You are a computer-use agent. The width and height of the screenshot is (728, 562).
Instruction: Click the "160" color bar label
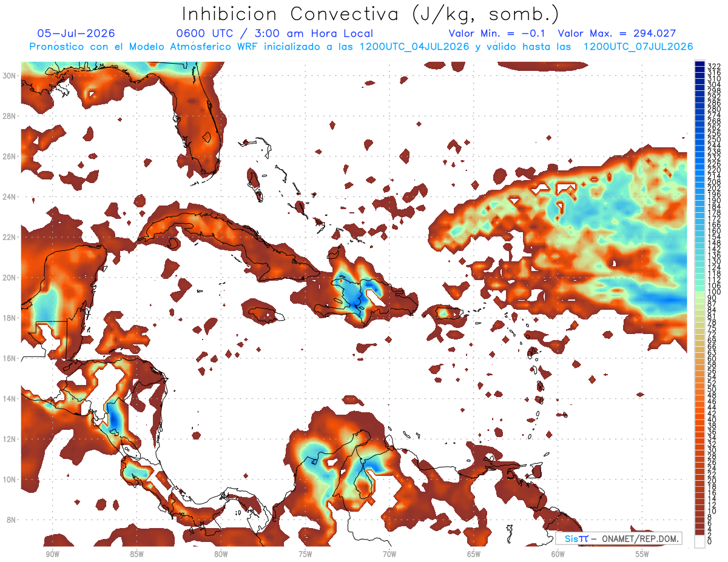[x=713, y=231]
